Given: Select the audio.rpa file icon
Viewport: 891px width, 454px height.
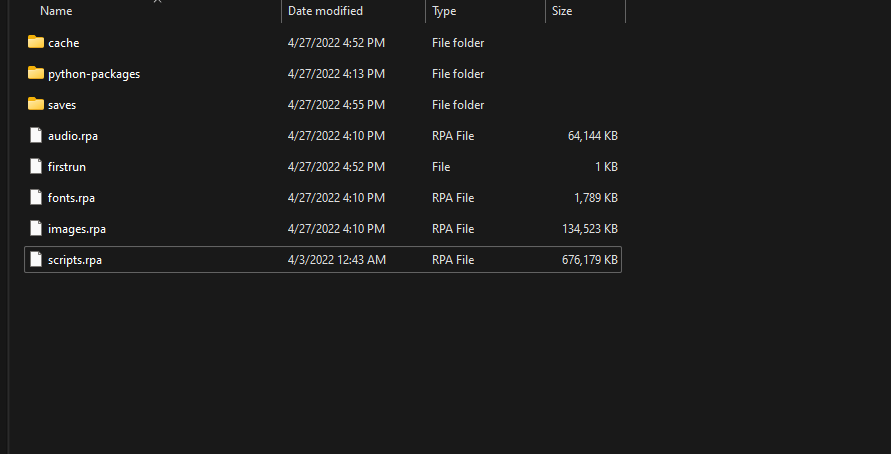Looking at the screenshot, I should tap(36, 136).
